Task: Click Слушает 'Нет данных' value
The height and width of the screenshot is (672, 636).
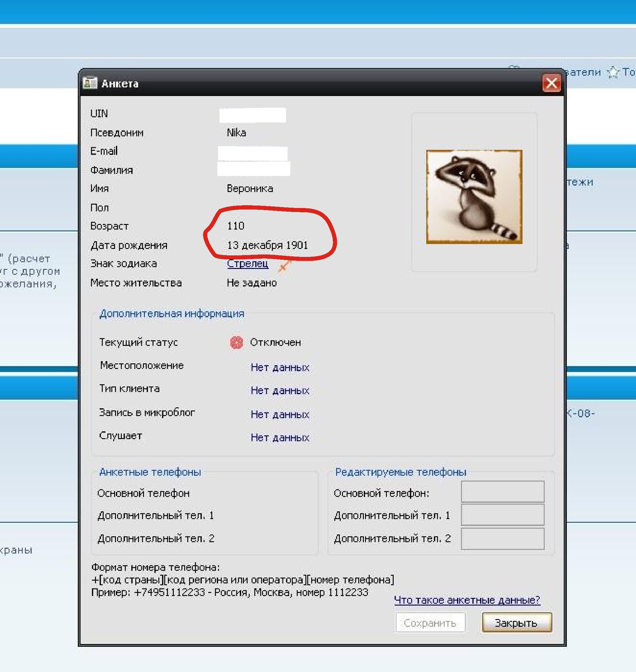Action: (x=280, y=438)
